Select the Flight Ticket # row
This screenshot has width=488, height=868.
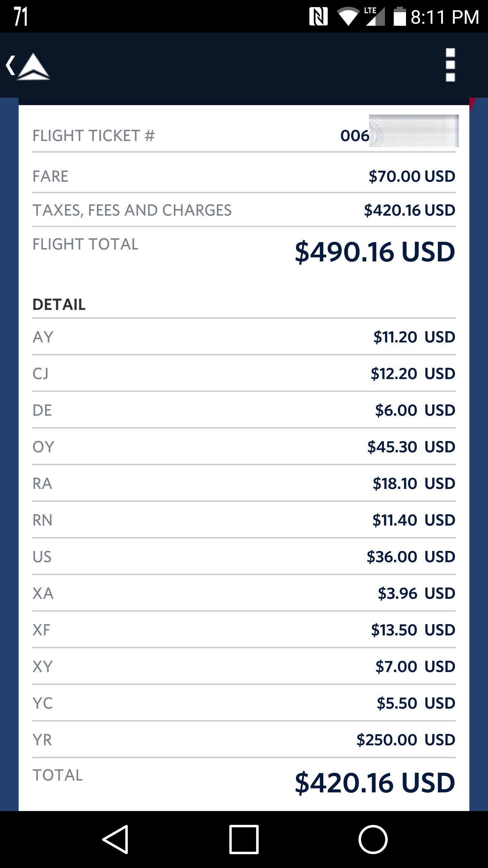point(244,136)
